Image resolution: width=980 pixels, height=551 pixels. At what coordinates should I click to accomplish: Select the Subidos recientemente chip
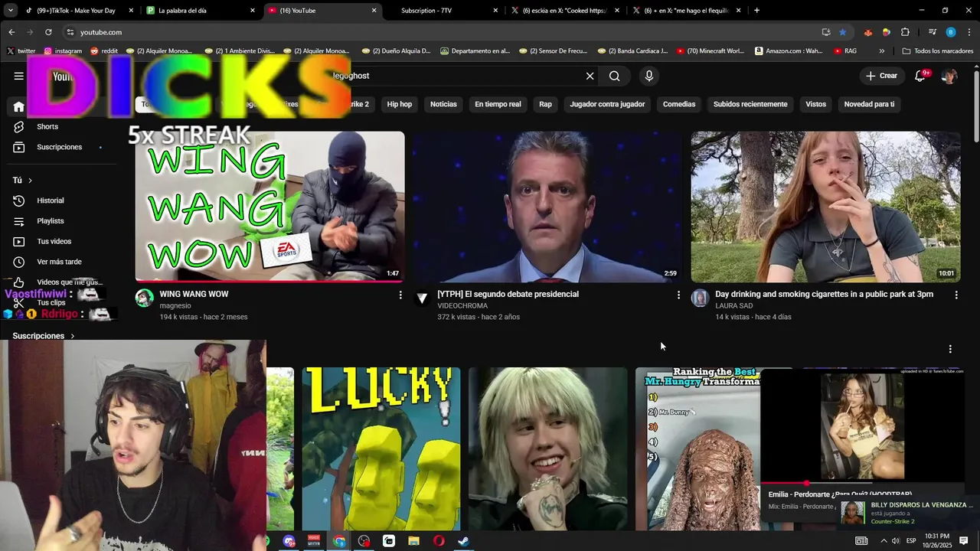click(x=750, y=104)
